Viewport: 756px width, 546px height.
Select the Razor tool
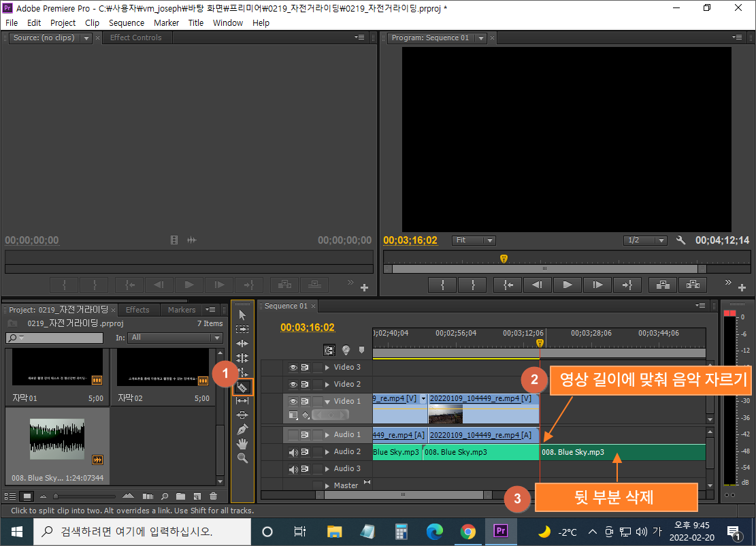pyautogui.click(x=242, y=387)
